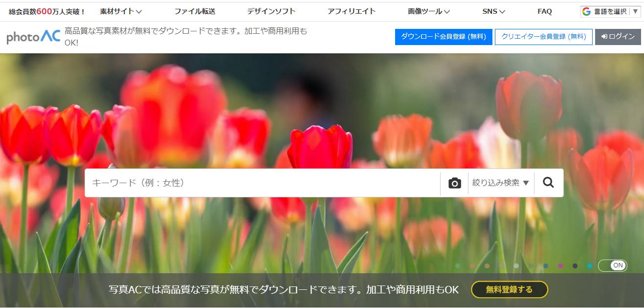644x308 pixels.
Task: Click the ログイン button
Action: (618, 37)
